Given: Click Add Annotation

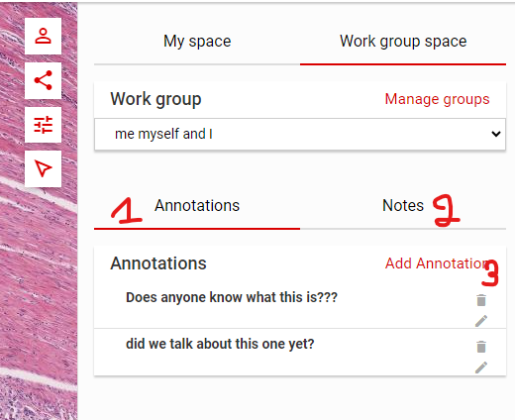Looking at the screenshot, I should [x=437, y=263].
